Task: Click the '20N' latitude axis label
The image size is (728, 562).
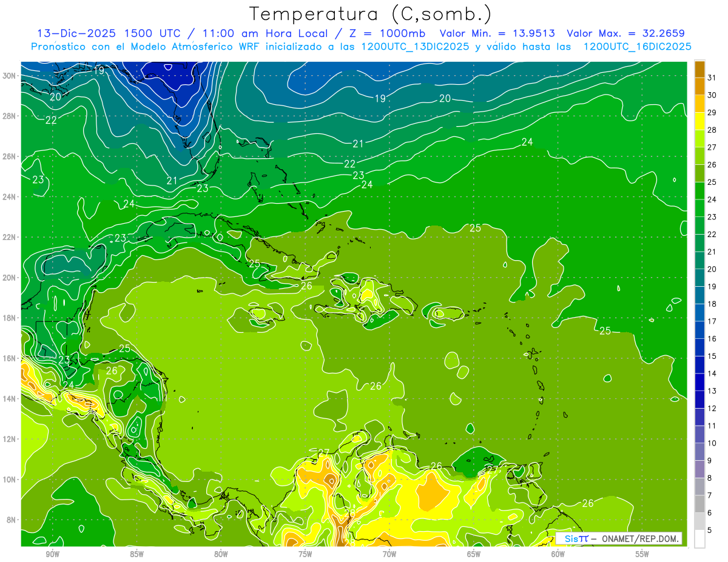Action: [x=10, y=278]
